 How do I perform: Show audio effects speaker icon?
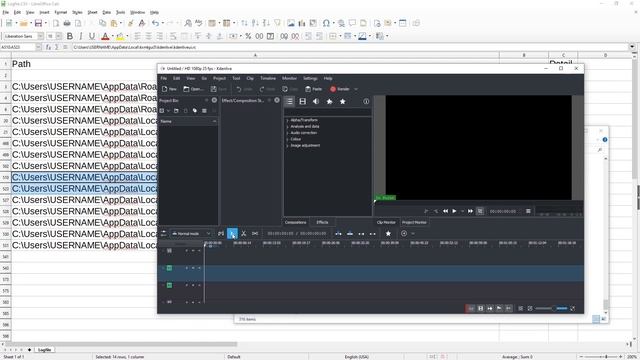coord(316,101)
